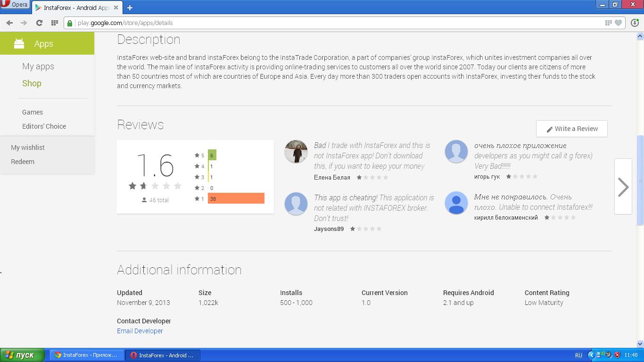Click the Write a Review button

(x=571, y=129)
